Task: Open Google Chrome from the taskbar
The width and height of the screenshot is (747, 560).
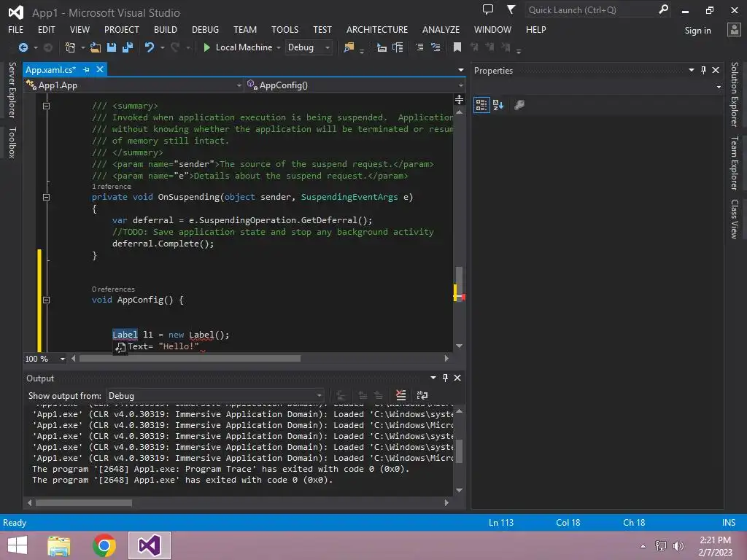Action: (104, 545)
